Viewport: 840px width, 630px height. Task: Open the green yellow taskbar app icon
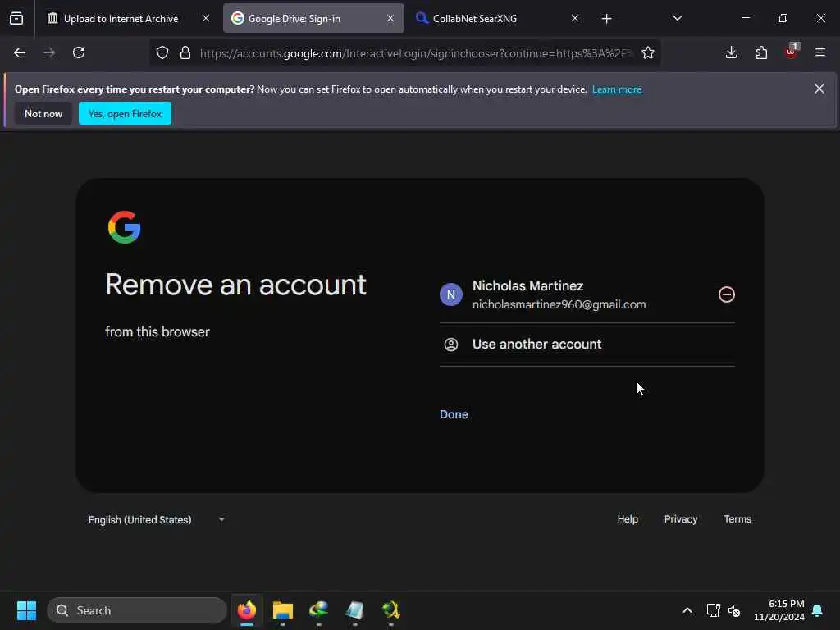390,610
